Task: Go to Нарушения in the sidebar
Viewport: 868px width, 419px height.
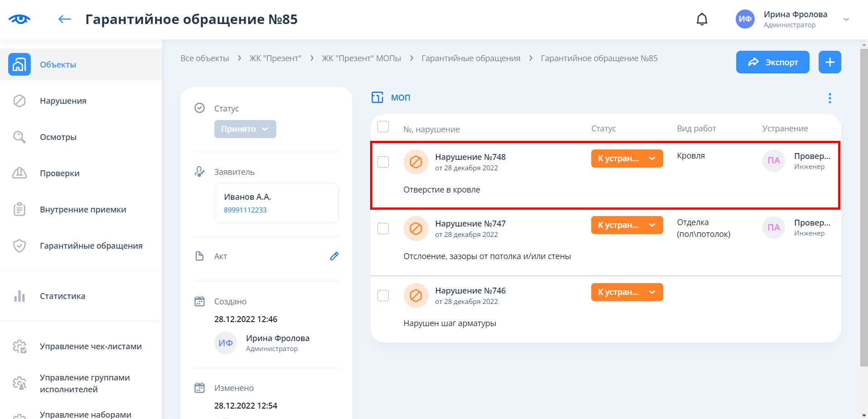Action: click(x=63, y=101)
